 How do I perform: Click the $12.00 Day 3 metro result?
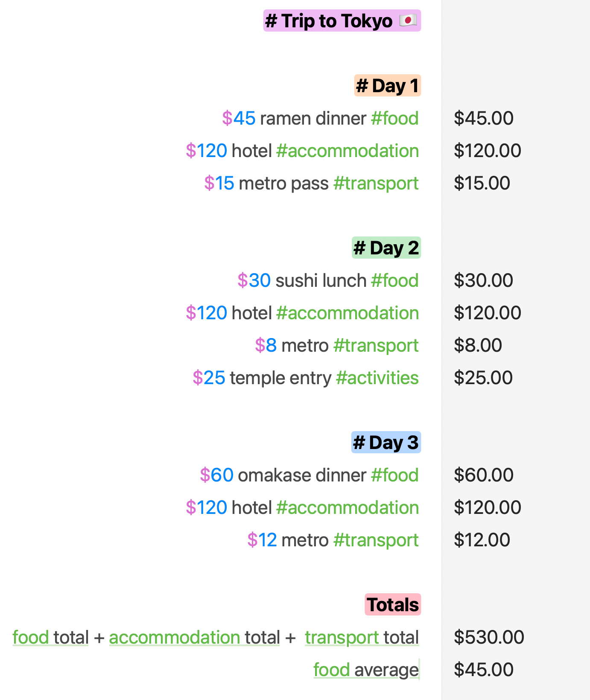(x=482, y=540)
